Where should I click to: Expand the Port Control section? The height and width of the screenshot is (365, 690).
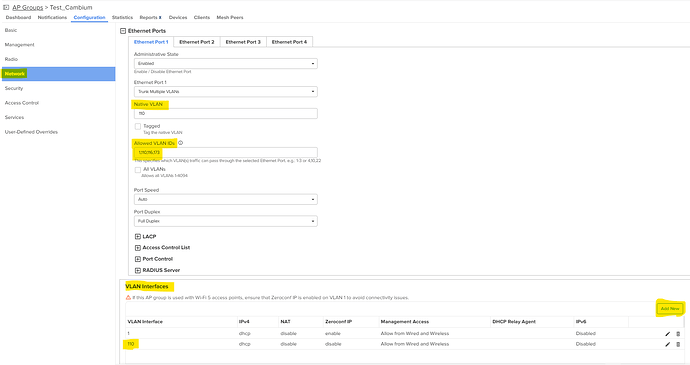pos(138,259)
